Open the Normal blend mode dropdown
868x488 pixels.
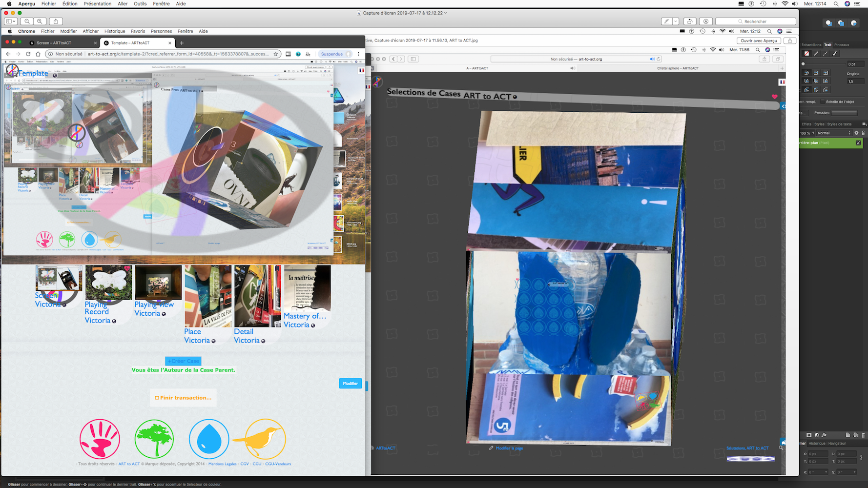coord(834,133)
